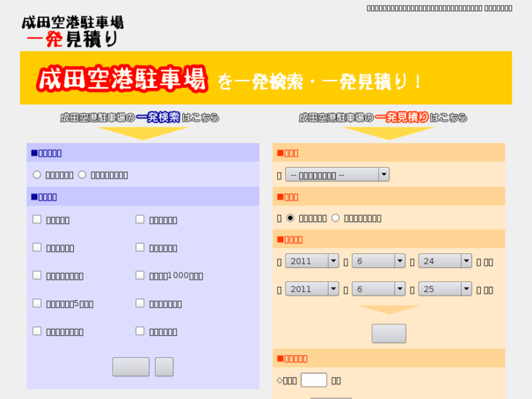This screenshot has width=532, height=399.
Task: Tick the checkbox whose label contains 1000
Action: 140,275
